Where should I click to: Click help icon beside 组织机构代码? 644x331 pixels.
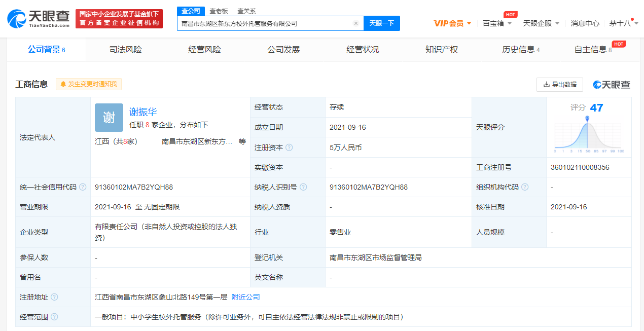525,187
